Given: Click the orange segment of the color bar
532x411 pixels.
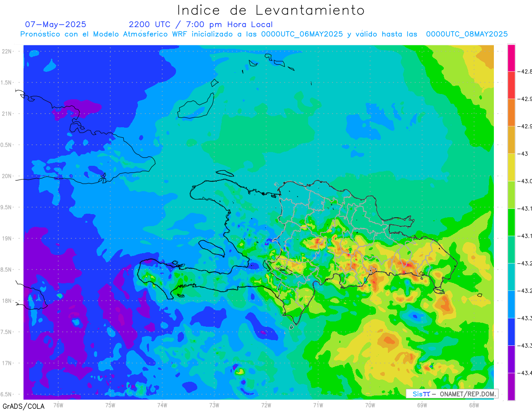Looking at the screenshot, I should tap(511, 113).
